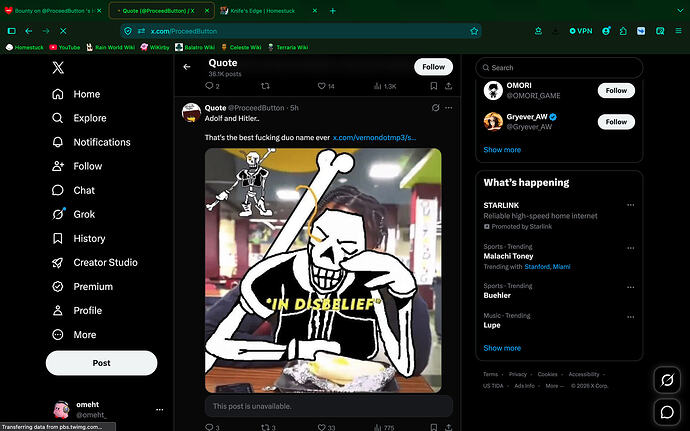
Task: Open account options next to omeht
Action: [159, 409]
